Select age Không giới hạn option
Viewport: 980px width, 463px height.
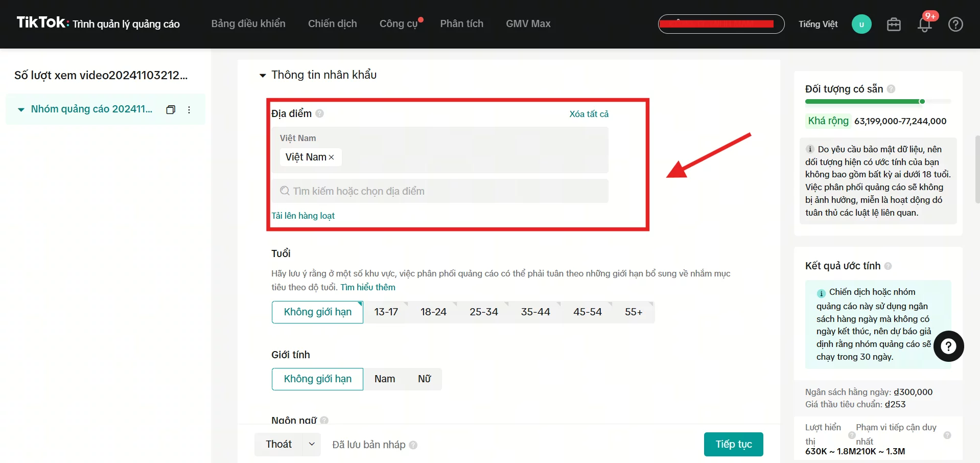(317, 312)
